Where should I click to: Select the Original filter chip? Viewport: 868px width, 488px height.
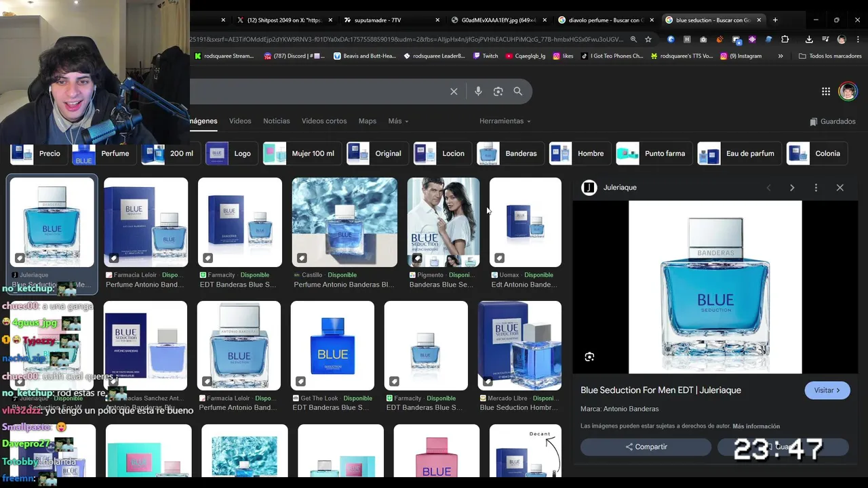tap(376, 154)
